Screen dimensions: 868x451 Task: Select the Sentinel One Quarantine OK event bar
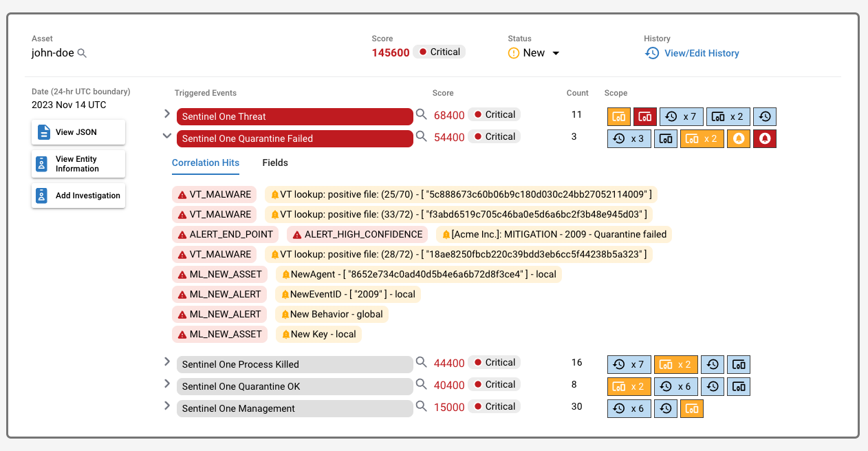(x=294, y=386)
